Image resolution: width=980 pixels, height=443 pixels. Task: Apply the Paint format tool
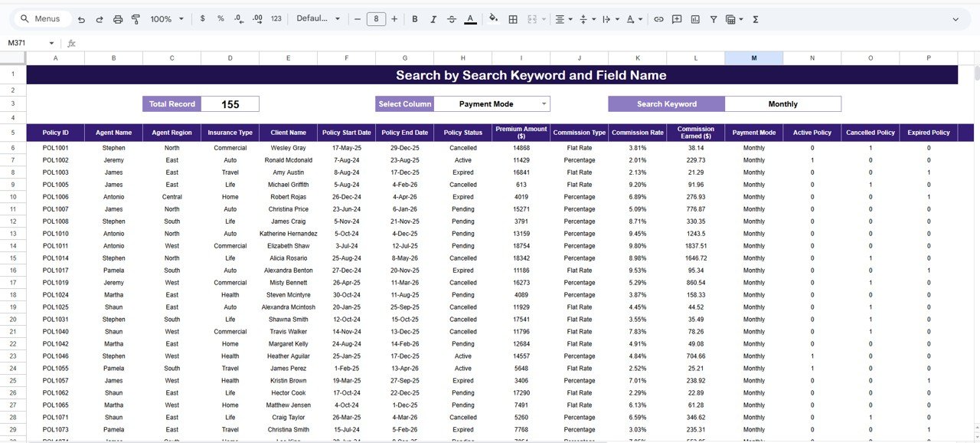[x=135, y=18]
